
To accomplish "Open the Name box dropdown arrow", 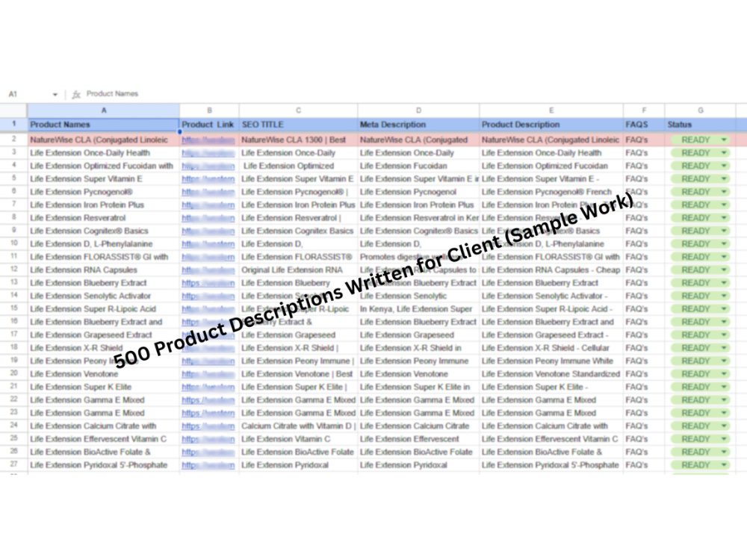I will pos(55,94).
